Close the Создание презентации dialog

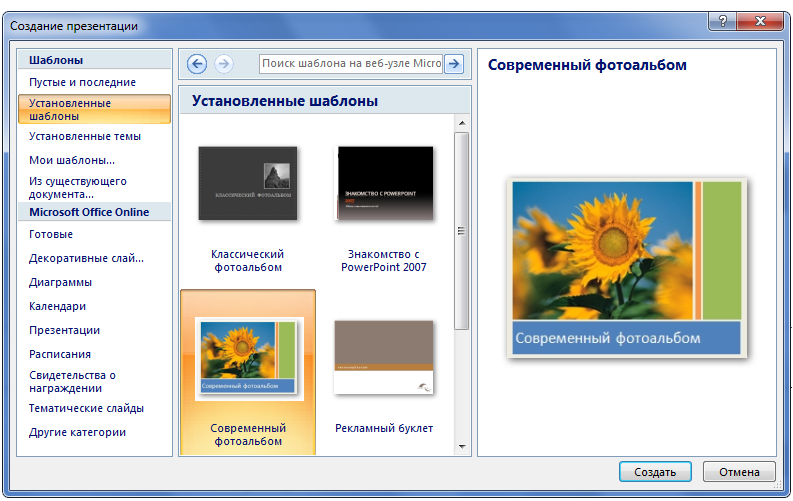(x=760, y=21)
